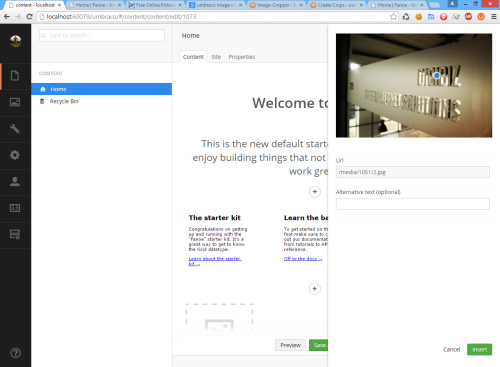
Task: Open the Content section icon in sidebar
Action: tap(15, 76)
